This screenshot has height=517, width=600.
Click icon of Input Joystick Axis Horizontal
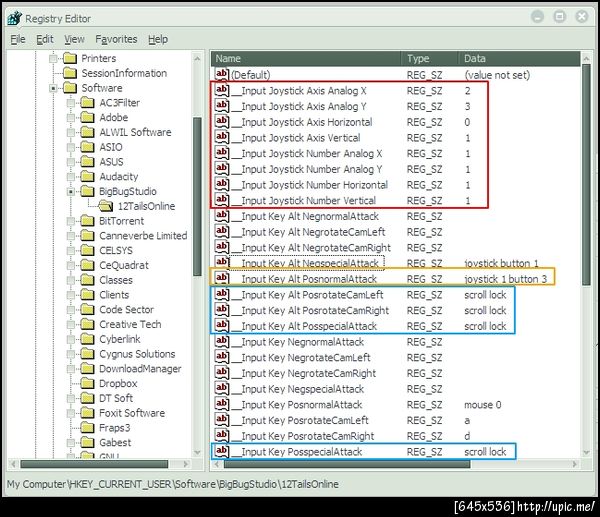pos(222,121)
